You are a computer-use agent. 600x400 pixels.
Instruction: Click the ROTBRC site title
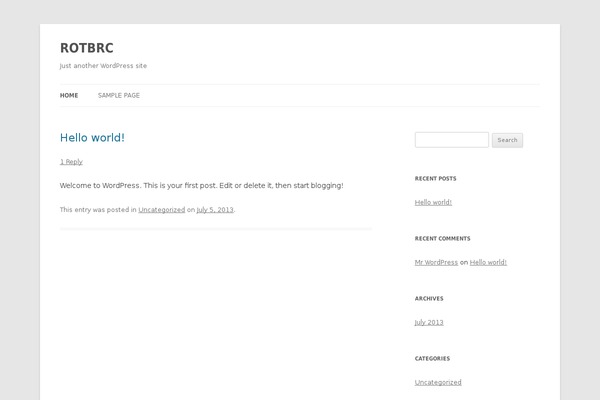click(87, 47)
